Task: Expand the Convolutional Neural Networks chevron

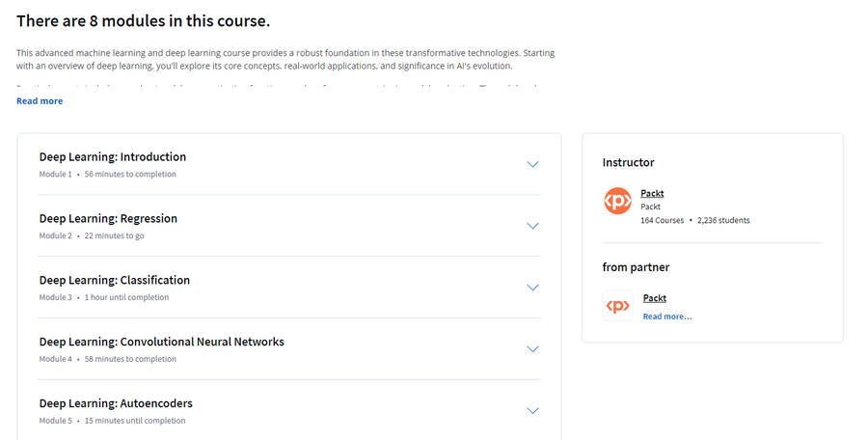Action: click(532, 349)
